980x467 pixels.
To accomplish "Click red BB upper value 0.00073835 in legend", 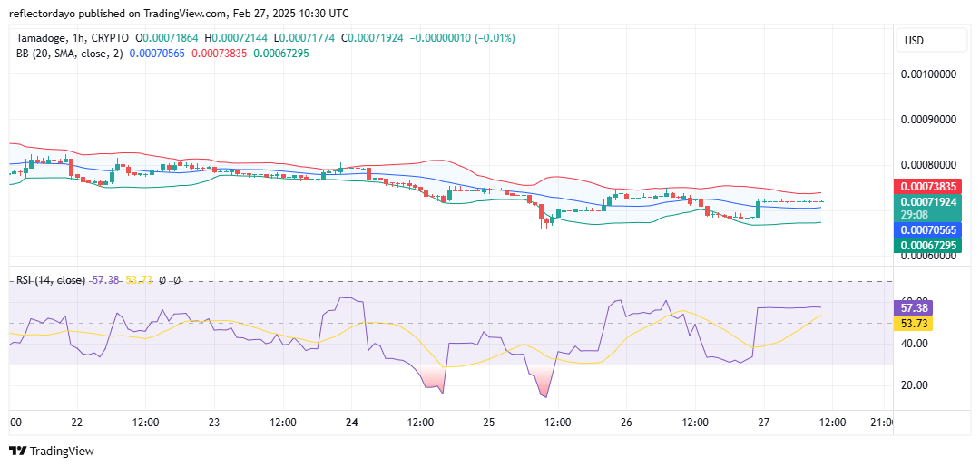I will click(x=219, y=54).
